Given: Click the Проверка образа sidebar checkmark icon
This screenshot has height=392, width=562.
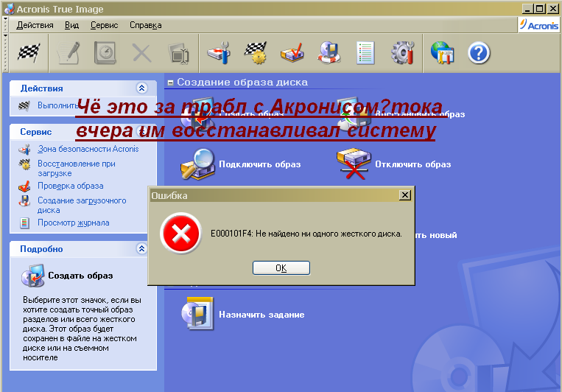Looking at the screenshot, I should tap(24, 186).
